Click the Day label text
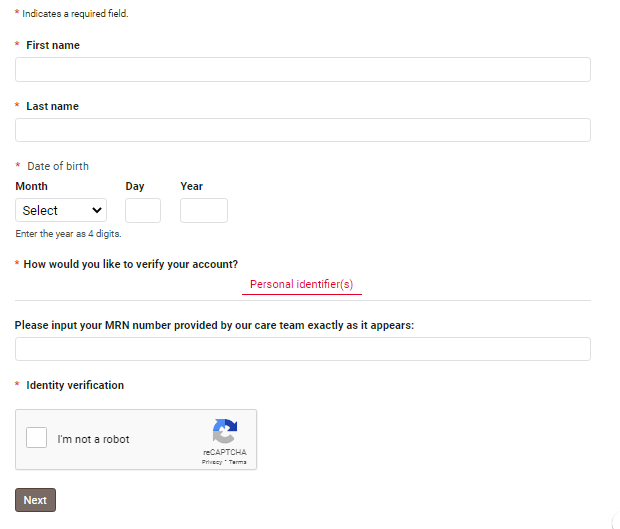Viewport: 620px width, 529px height. tap(135, 186)
